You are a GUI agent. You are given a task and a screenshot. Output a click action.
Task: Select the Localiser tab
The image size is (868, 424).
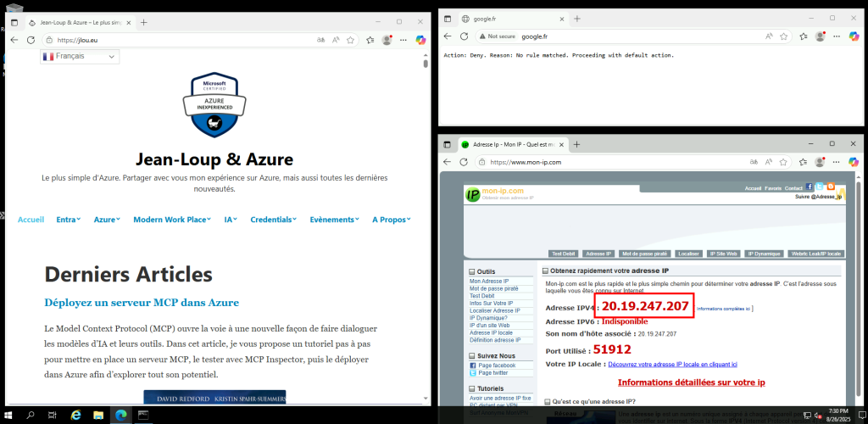point(688,254)
